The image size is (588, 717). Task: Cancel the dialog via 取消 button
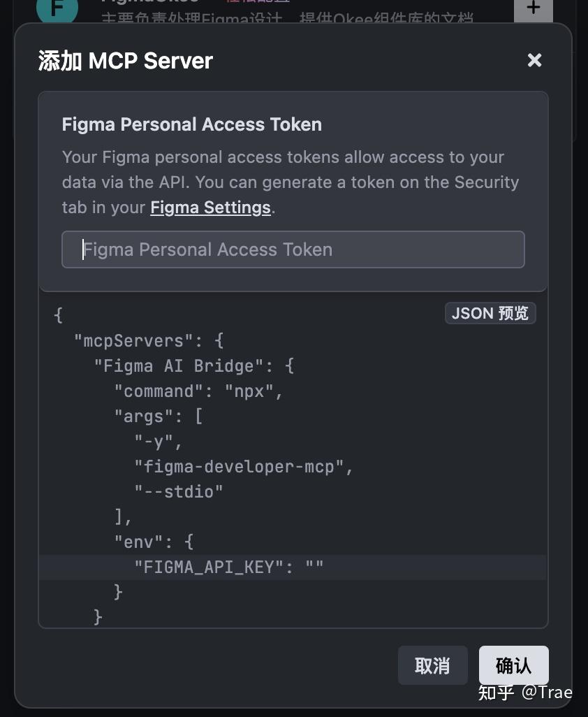tap(432, 665)
